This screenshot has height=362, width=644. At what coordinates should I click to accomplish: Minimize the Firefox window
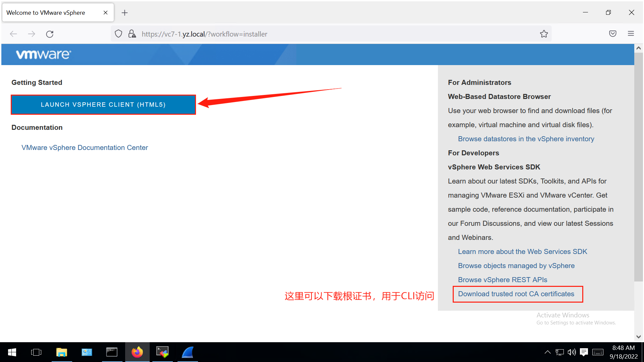point(585,12)
